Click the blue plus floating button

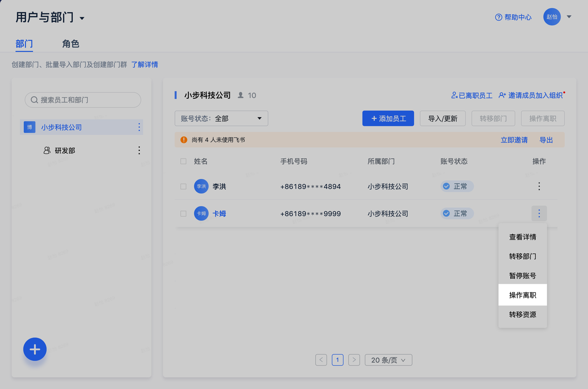click(35, 349)
